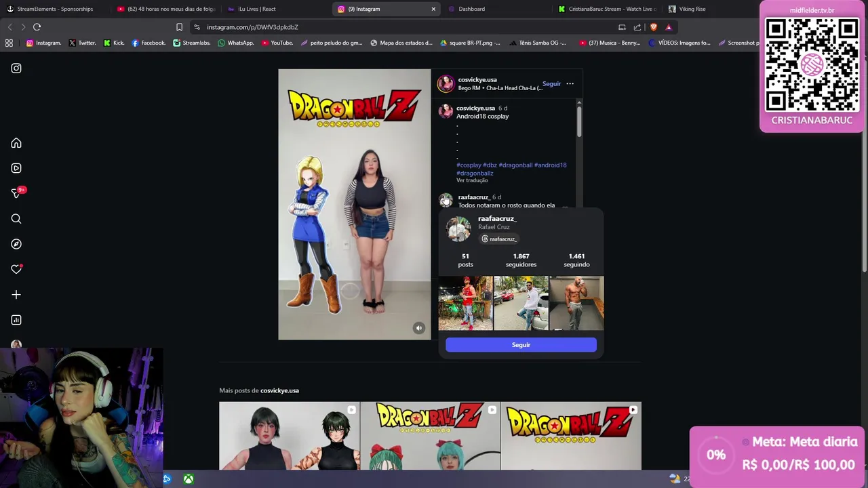The width and height of the screenshot is (868, 488).
Task: Open Xbox icon in taskbar
Action: (189, 479)
